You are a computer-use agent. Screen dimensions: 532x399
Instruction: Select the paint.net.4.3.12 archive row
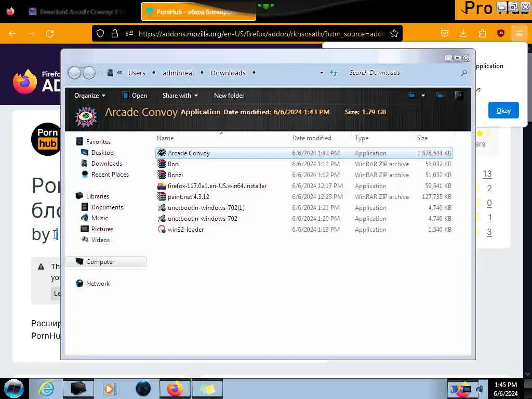coord(304,197)
